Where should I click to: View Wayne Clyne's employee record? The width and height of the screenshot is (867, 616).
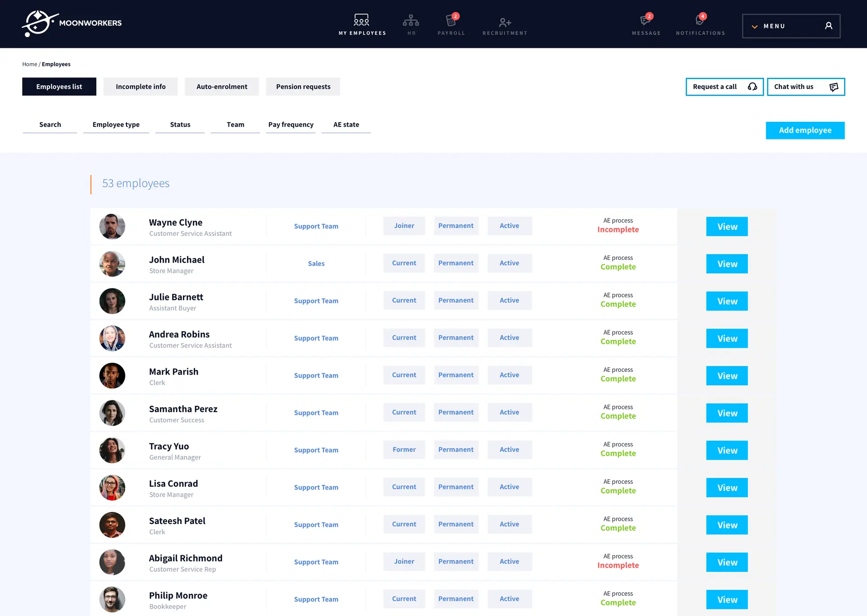(727, 227)
